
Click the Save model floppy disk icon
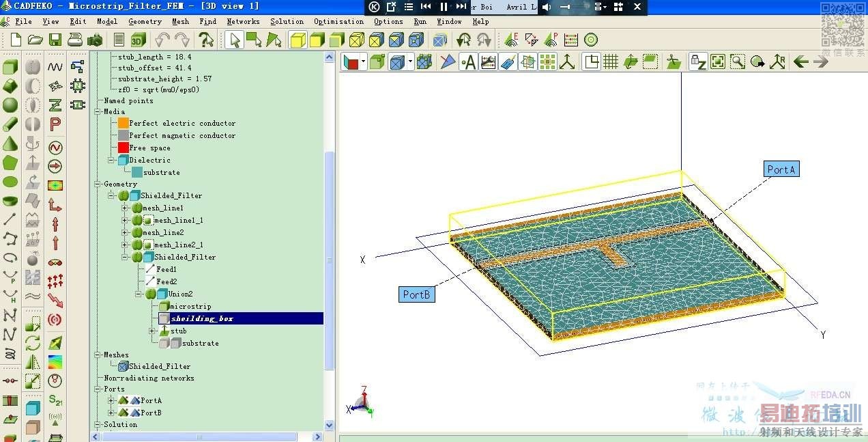click(55, 40)
